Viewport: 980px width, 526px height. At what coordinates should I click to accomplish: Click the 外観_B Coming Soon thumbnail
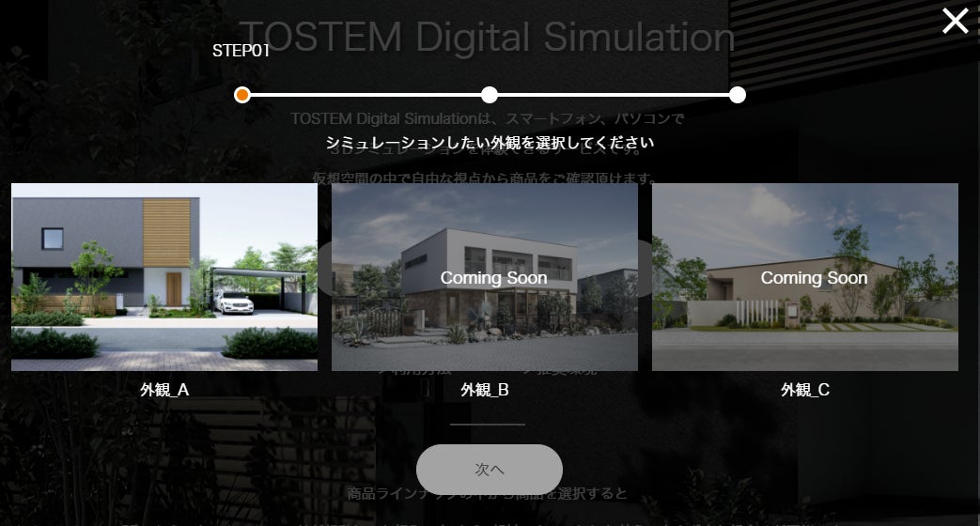(485, 277)
